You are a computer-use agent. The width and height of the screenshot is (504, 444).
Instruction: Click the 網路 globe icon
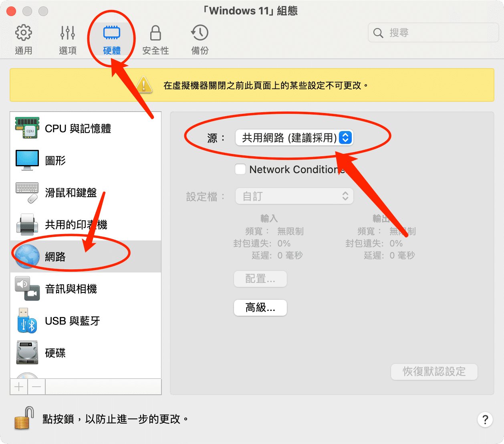(27, 256)
